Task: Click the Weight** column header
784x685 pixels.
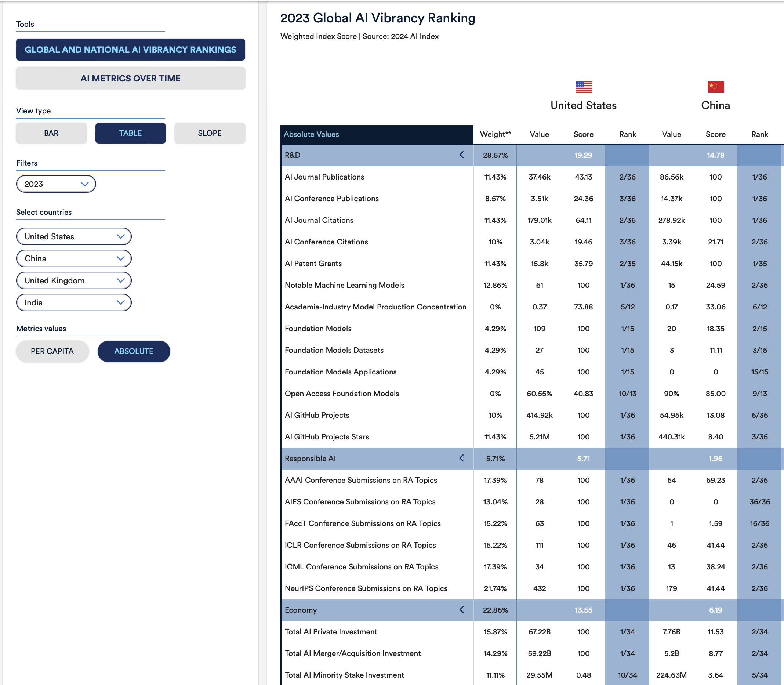Action: click(x=495, y=134)
